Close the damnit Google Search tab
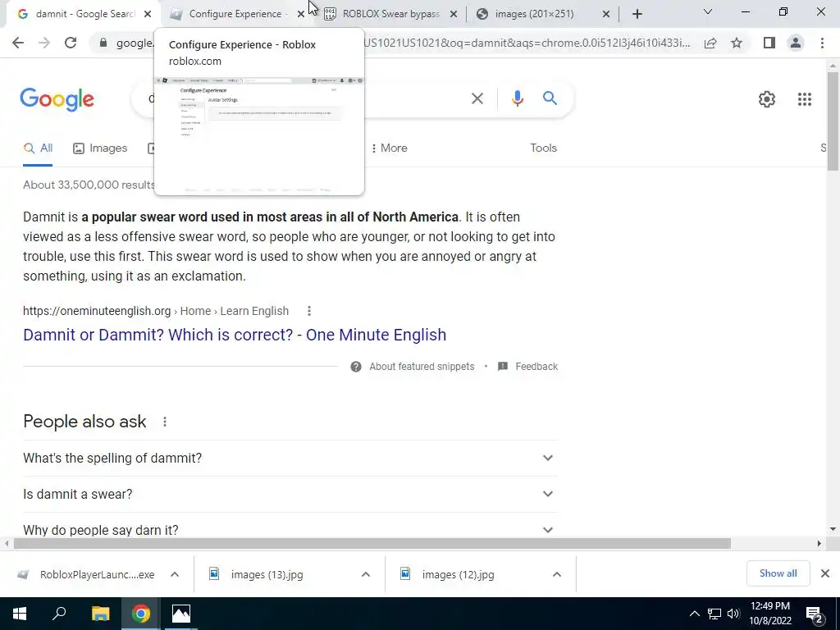840x630 pixels. click(x=148, y=15)
